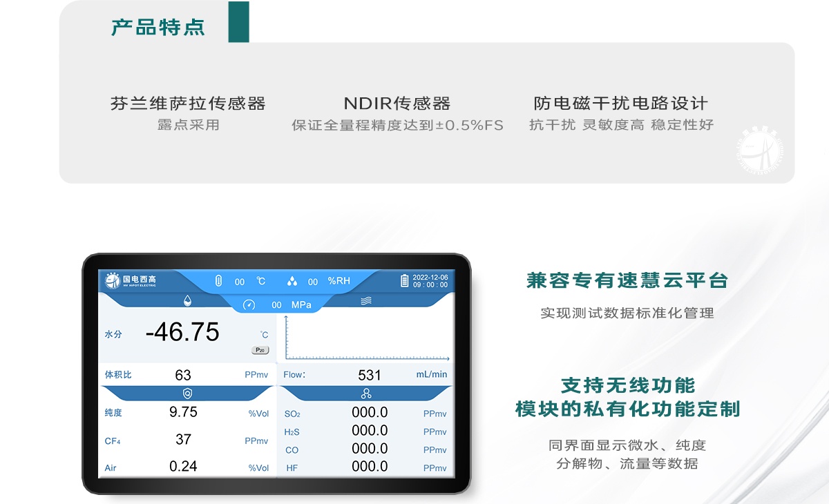
Task: Click the 芬兰维萨拉传感器 feature title
Action: click(188, 104)
